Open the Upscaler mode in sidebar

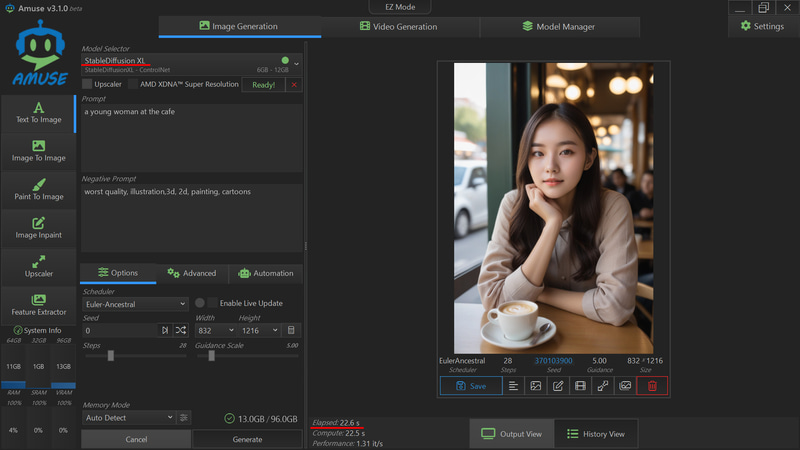pyautogui.click(x=39, y=267)
